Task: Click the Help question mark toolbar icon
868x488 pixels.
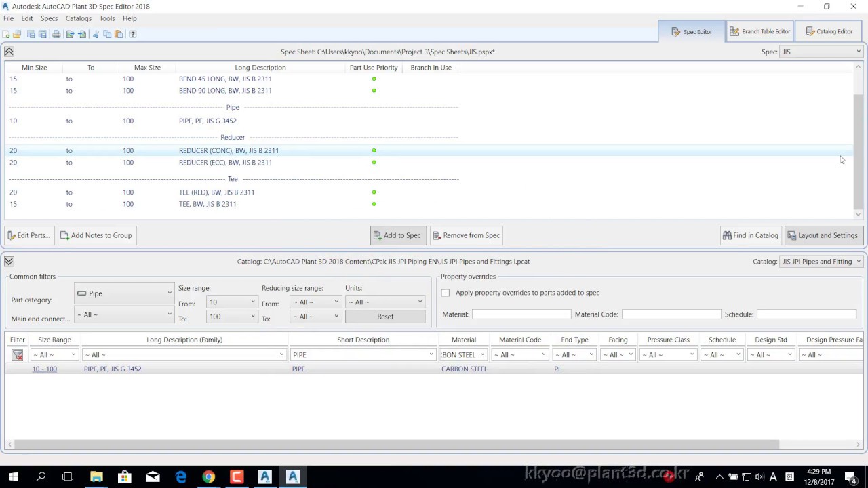Action: 133,34
